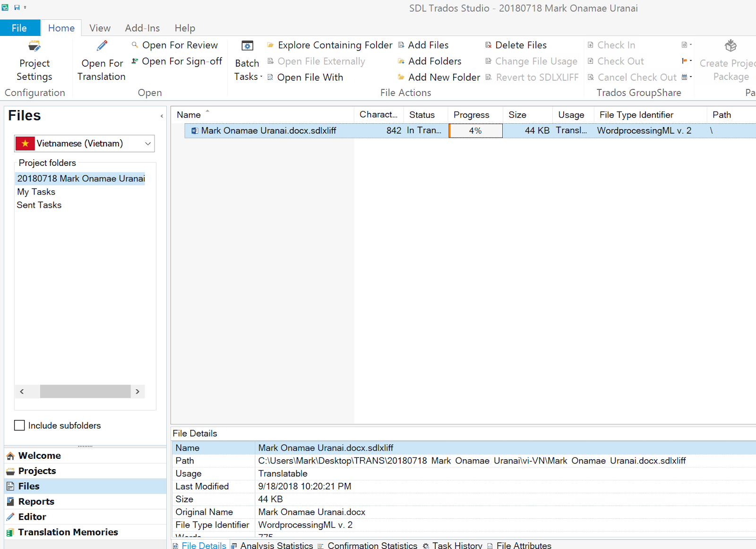This screenshot has height=549, width=756.
Task: Sort by Size column header
Action: pyautogui.click(x=527, y=115)
